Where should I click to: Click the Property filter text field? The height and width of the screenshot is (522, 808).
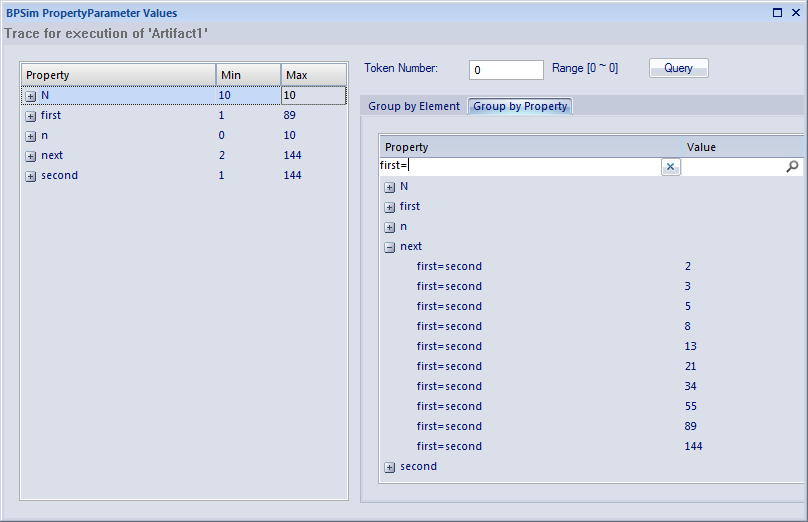tap(518, 167)
